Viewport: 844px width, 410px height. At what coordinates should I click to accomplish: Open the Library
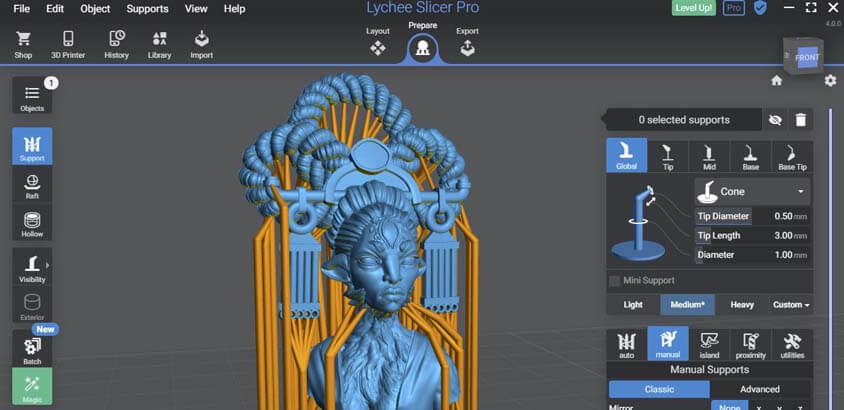pyautogui.click(x=159, y=45)
